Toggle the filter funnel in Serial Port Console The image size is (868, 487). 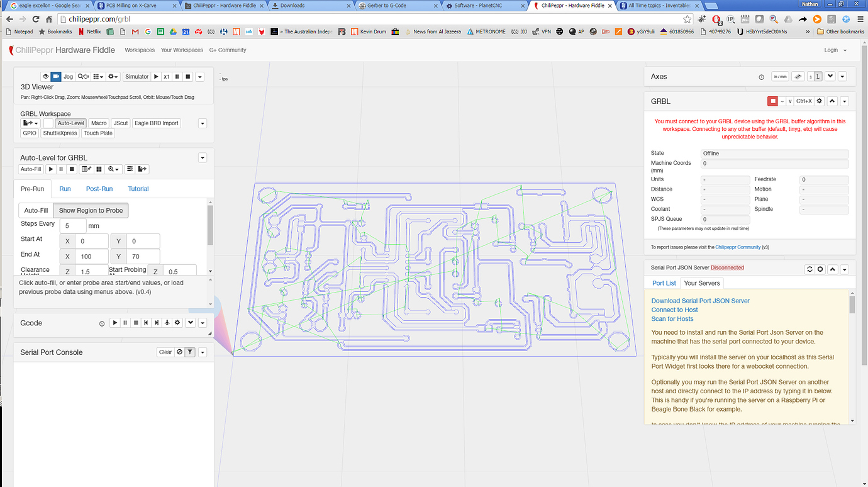pyautogui.click(x=190, y=352)
